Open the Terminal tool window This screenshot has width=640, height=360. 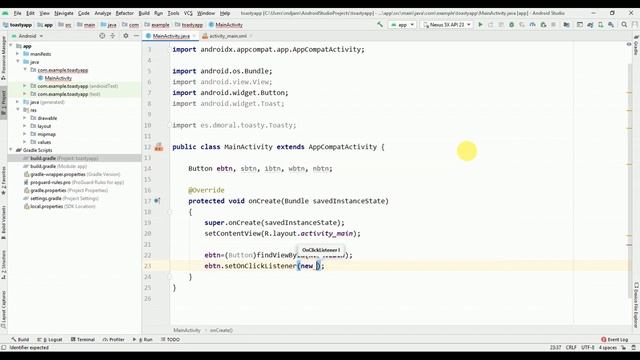coord(82,340)
